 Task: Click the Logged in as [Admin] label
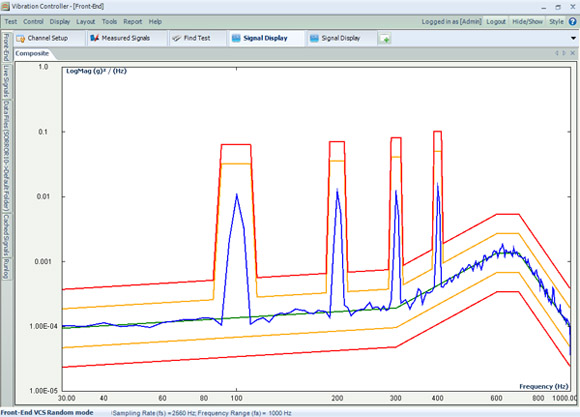coord(451,21)
